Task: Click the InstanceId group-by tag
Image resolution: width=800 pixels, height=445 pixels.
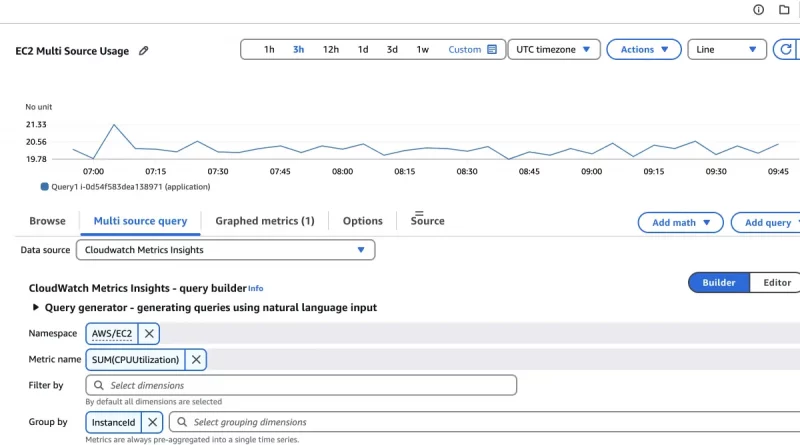Action: [x=113, y=422]
